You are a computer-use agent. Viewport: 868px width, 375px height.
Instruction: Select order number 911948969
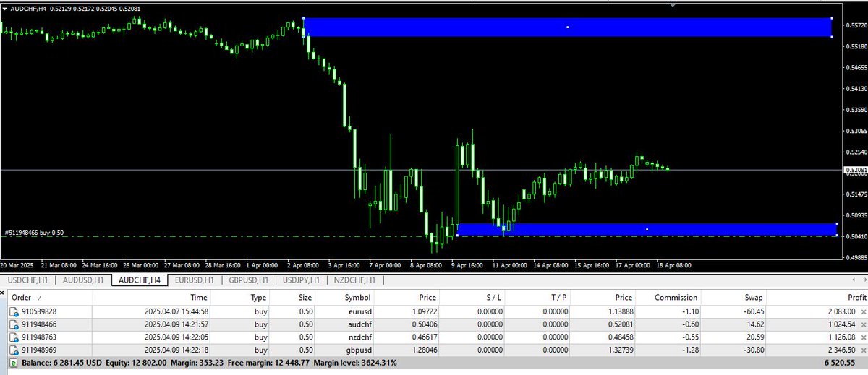click(x=40, y=350)
